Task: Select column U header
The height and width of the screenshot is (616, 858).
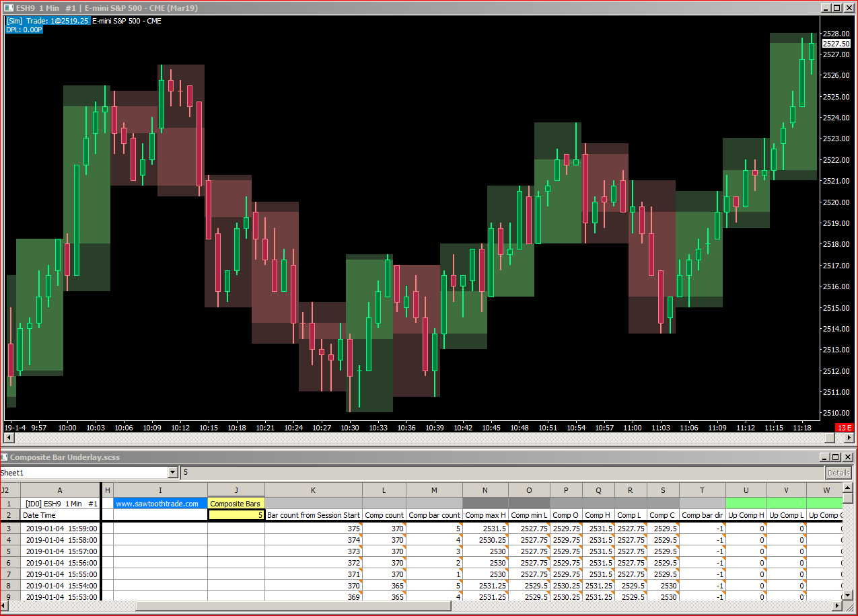Action: click(746, 490)
